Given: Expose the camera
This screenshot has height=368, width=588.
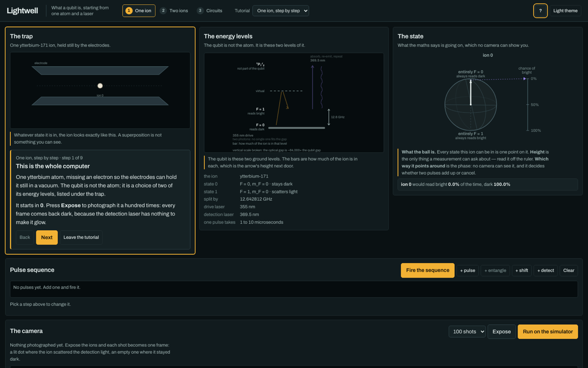Looking at the screenshot, I should click(502, 332).
